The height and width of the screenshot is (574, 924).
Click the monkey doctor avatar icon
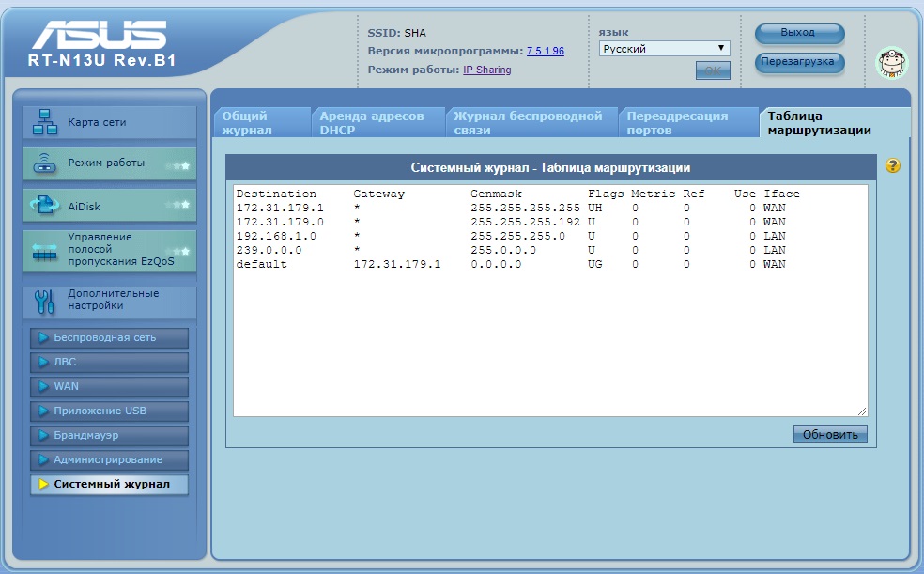[x=891, y=63]
